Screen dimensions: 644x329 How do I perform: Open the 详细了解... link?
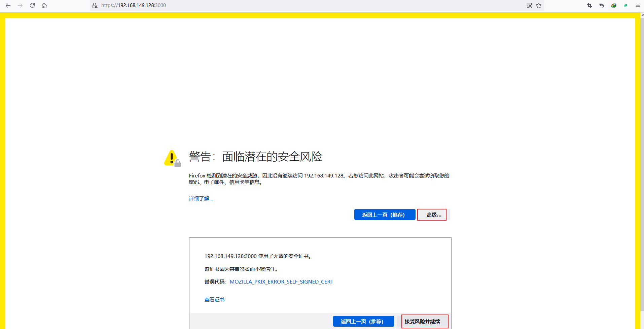click(x=201, y=199)
